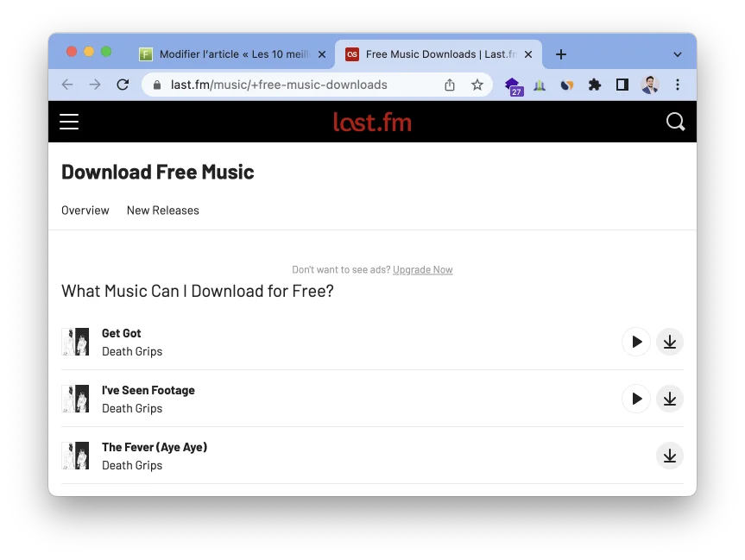This screenshot has height=560, width=745.
Task: Open the Last.fm hamburger menu
Action: [69, 122]
